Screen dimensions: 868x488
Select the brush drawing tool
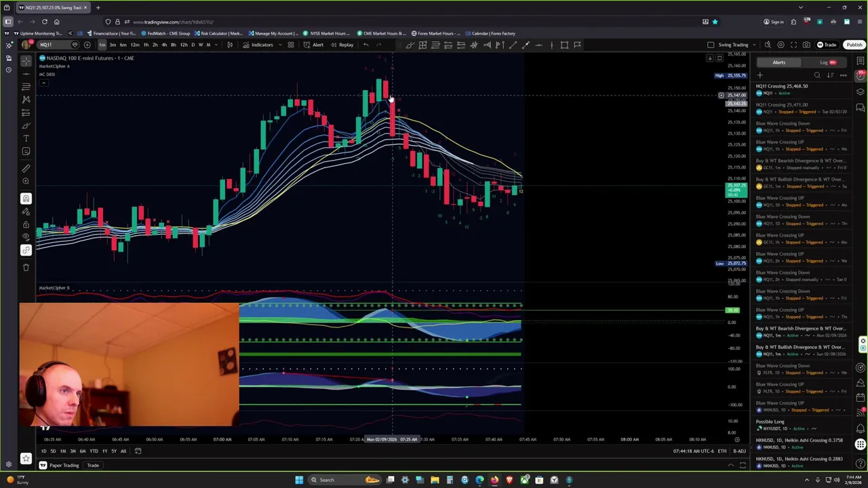tap(26, 125)
